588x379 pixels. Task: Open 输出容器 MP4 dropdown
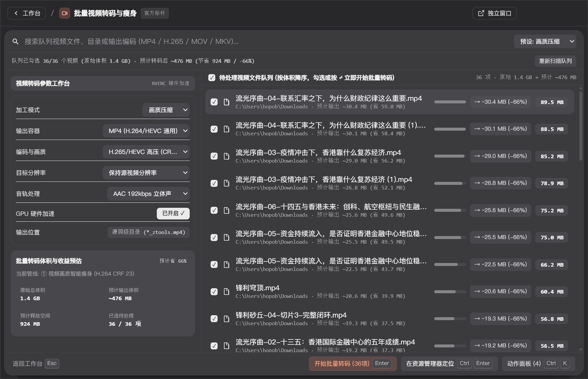146,131
